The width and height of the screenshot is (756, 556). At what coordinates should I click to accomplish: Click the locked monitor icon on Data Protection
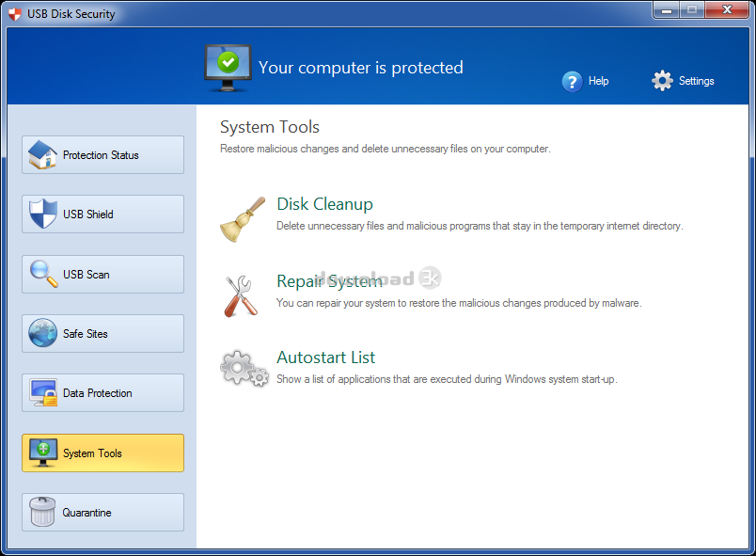click(x=43, y=392)
